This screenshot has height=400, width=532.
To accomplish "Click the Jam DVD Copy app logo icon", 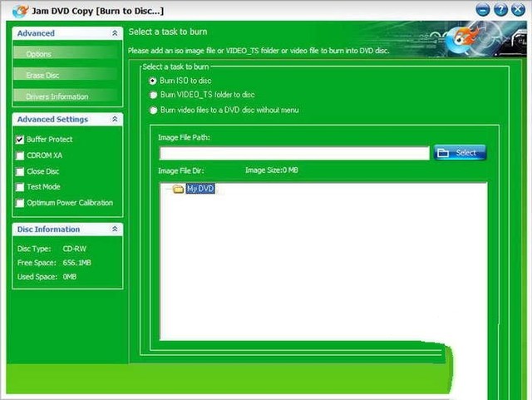I will pyautogui.click(x=20, y=11).
